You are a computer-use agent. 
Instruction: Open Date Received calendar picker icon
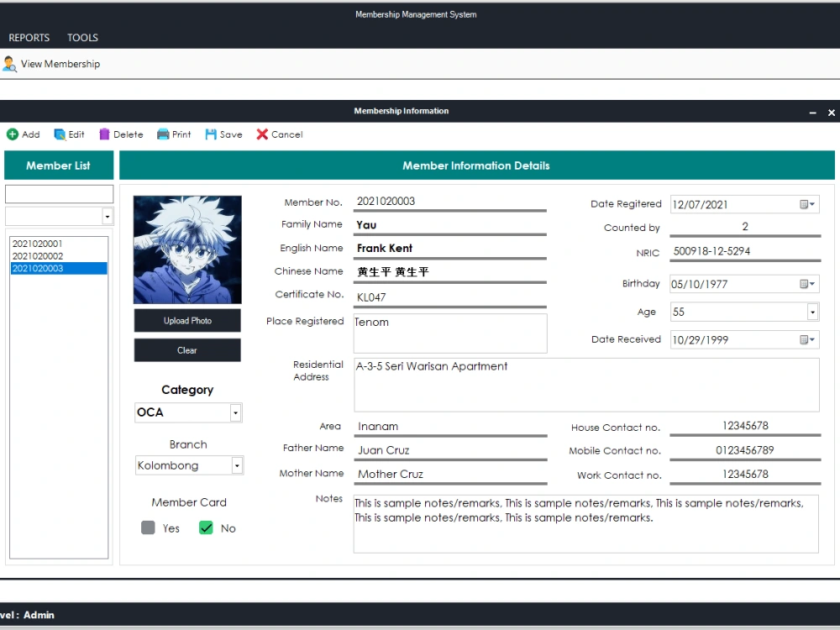pos(806,339)
